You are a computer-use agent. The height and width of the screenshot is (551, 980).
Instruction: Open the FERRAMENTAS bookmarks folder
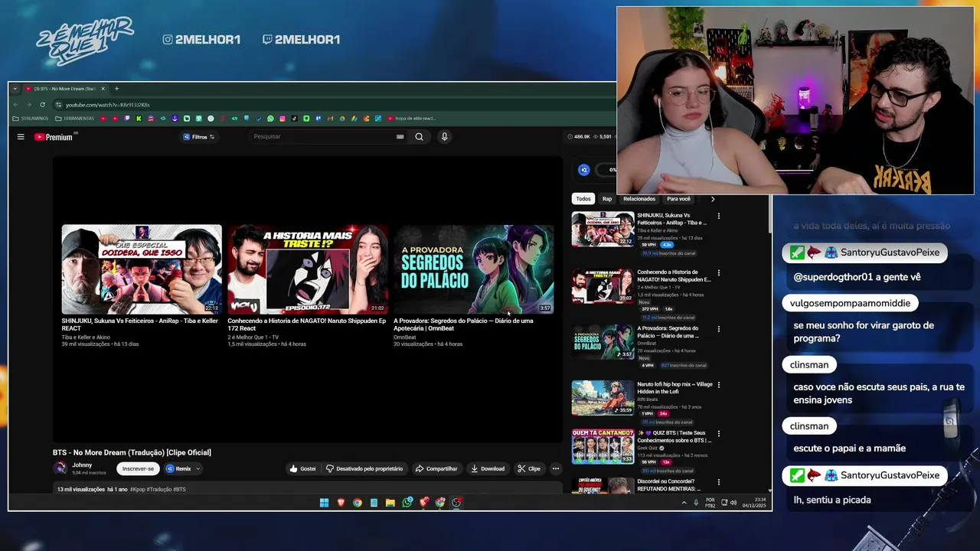pos(74,119)
